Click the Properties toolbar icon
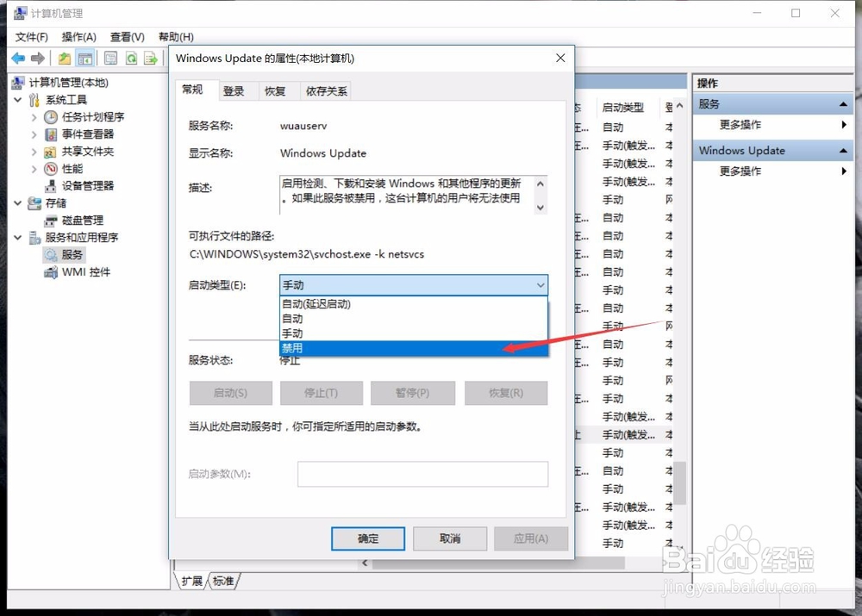 coord(110,58)
